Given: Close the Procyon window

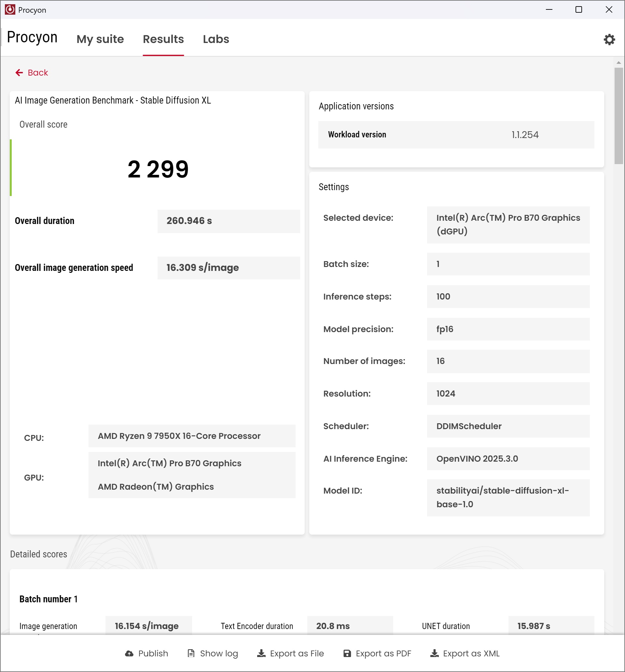Looking at the screenshot, I should [608, 9].
